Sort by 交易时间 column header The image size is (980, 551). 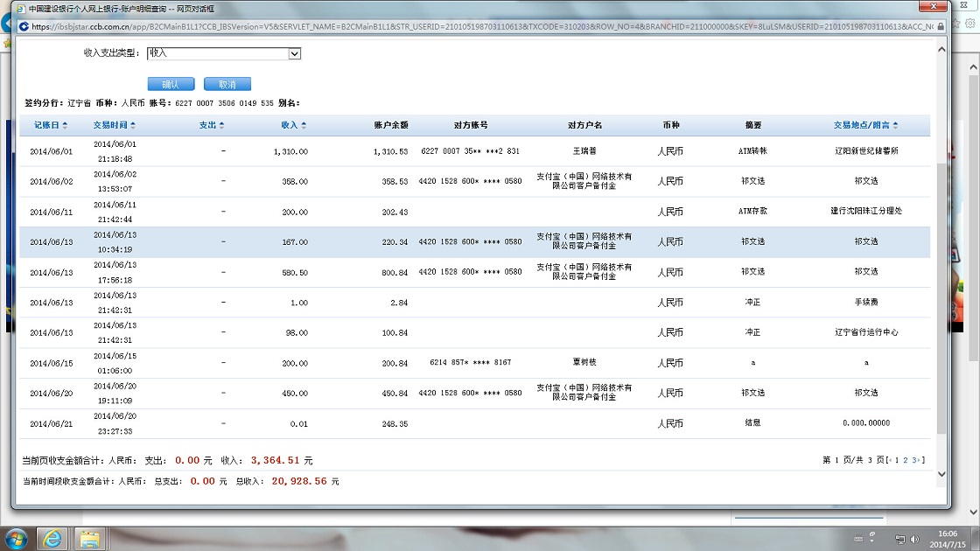(x=115, y=126)
